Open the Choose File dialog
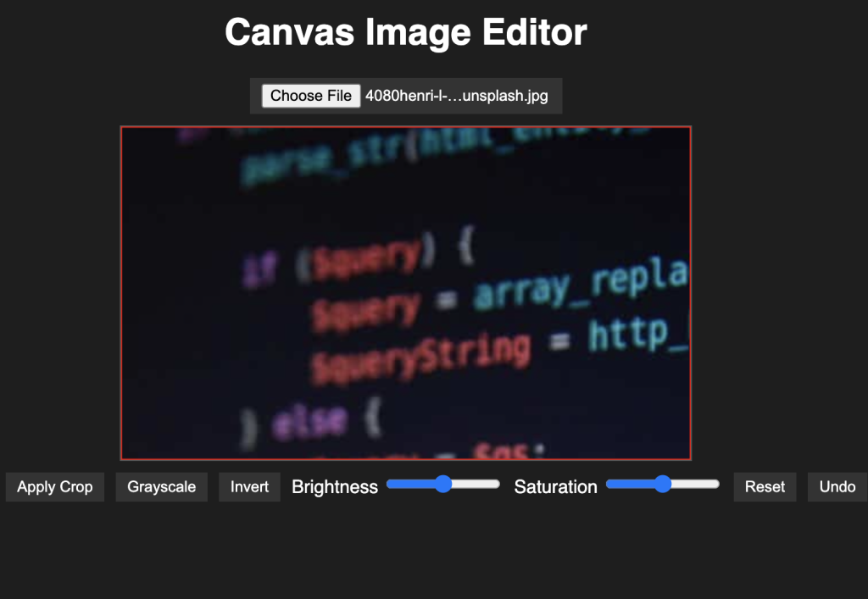The width and height of the screenshot is (868, 599). click(x=310, y=96)
